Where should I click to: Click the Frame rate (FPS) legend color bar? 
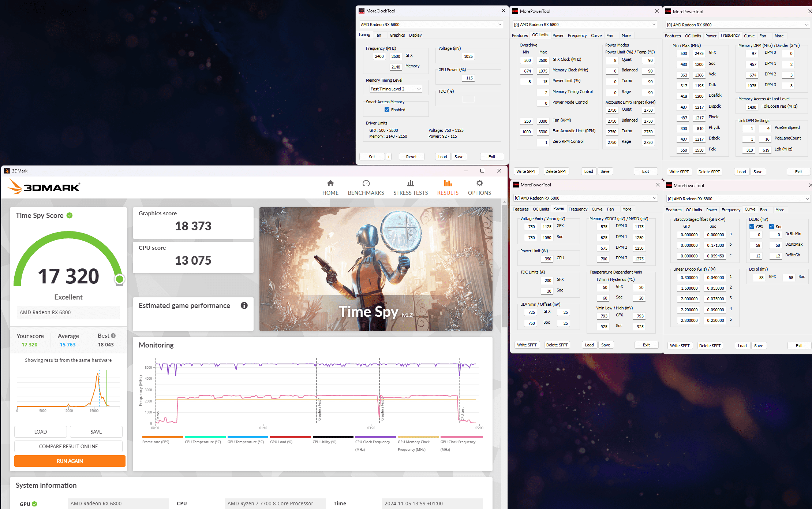click(162, 437)
